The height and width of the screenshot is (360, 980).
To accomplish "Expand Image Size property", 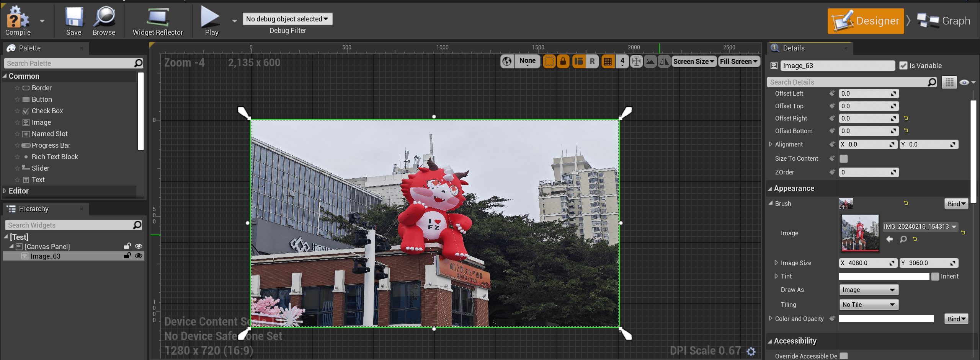I will point(776,263).
